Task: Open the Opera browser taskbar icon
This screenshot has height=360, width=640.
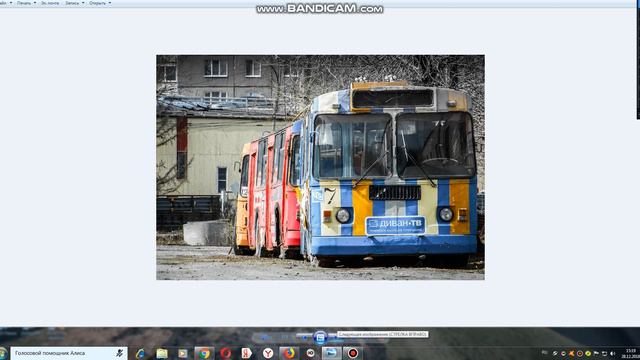Action: click(x=226, y=353)
